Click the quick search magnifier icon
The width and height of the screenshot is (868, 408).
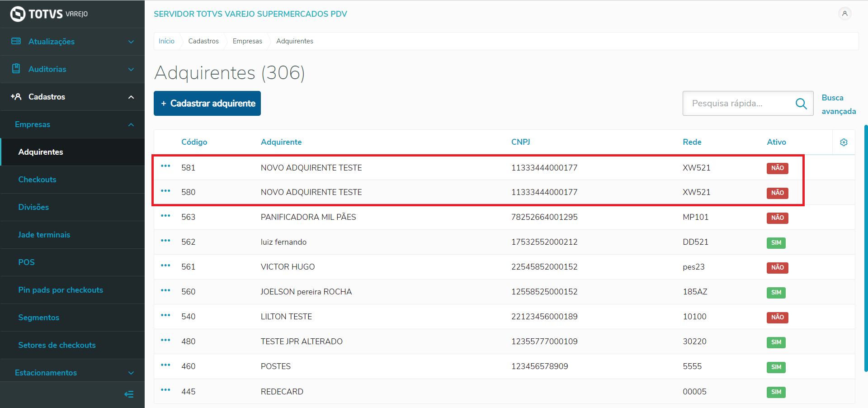801,104
